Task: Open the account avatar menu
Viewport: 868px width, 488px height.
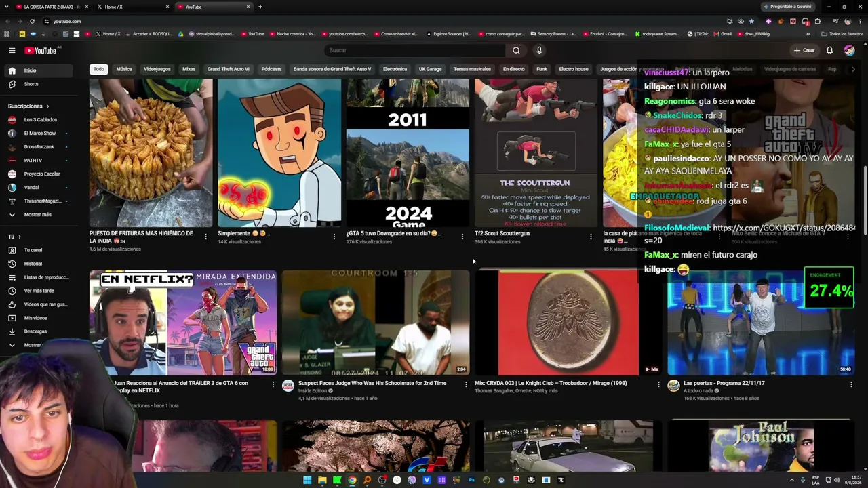Action: (x=849, y=50)
